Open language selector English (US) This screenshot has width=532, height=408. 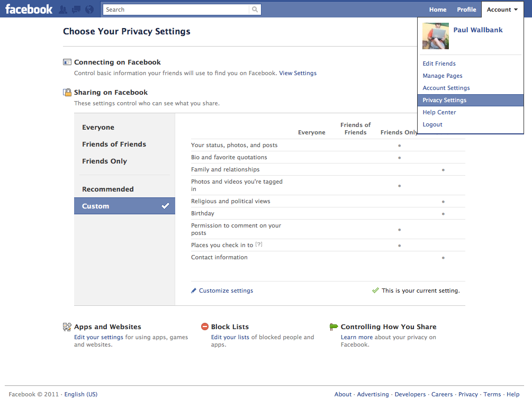tap(81, 394)
